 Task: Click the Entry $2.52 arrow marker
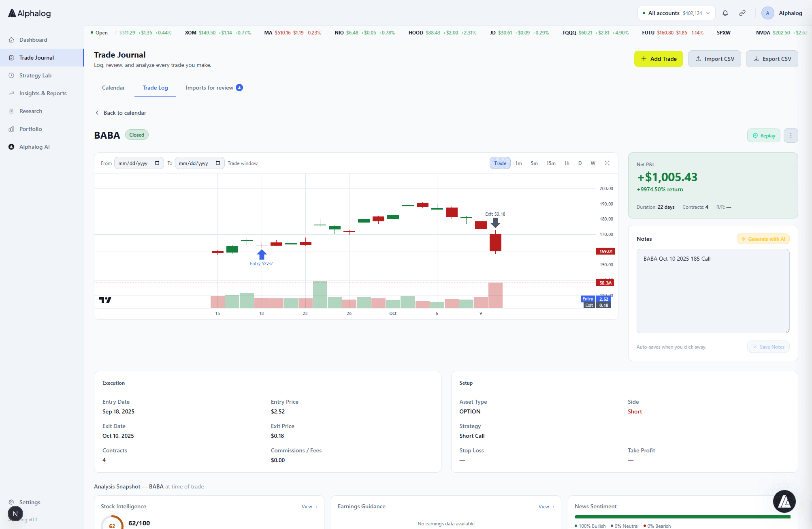[x=262, y=255]
